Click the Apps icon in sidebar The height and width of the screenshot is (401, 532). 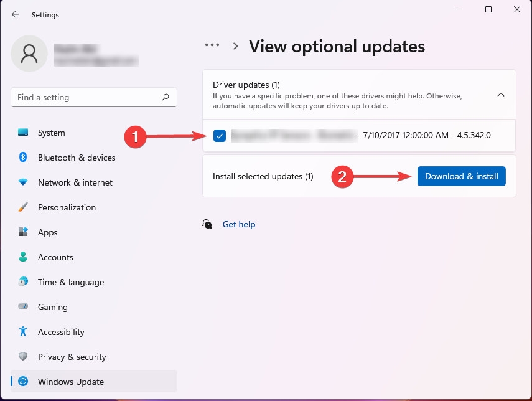23,232
